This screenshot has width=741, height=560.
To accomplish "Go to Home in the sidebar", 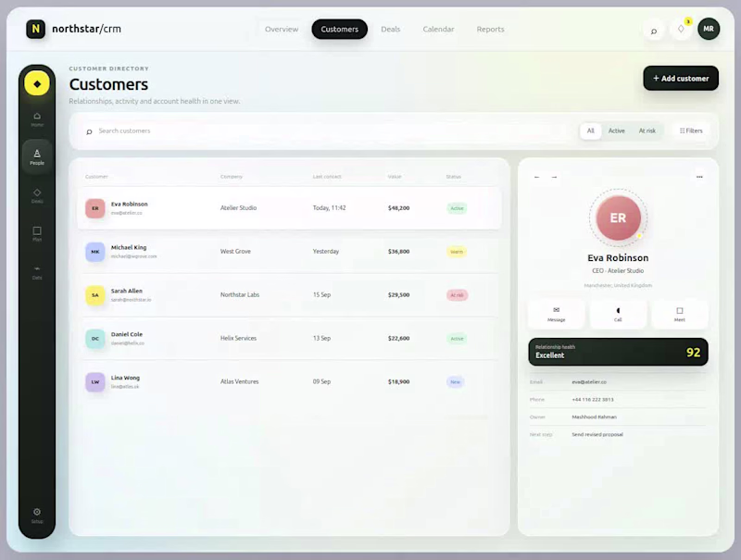I will tap(37, 119).
